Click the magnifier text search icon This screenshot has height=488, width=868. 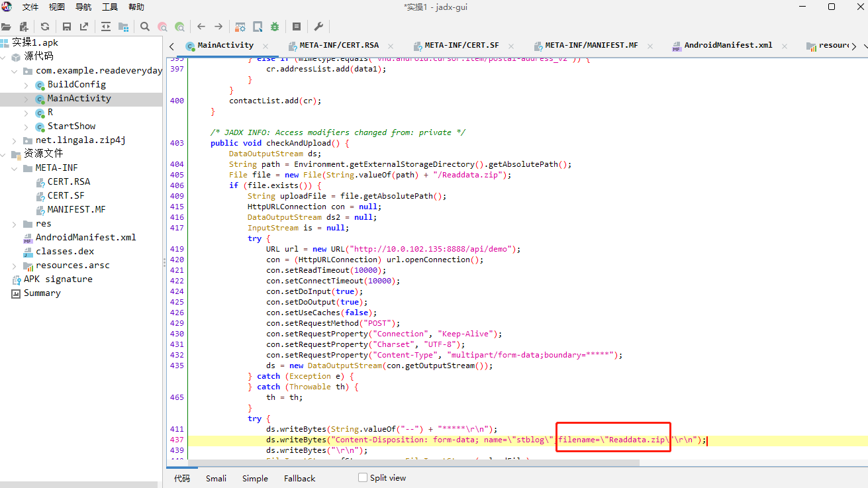pyautogui.click(x=145, y=27)
